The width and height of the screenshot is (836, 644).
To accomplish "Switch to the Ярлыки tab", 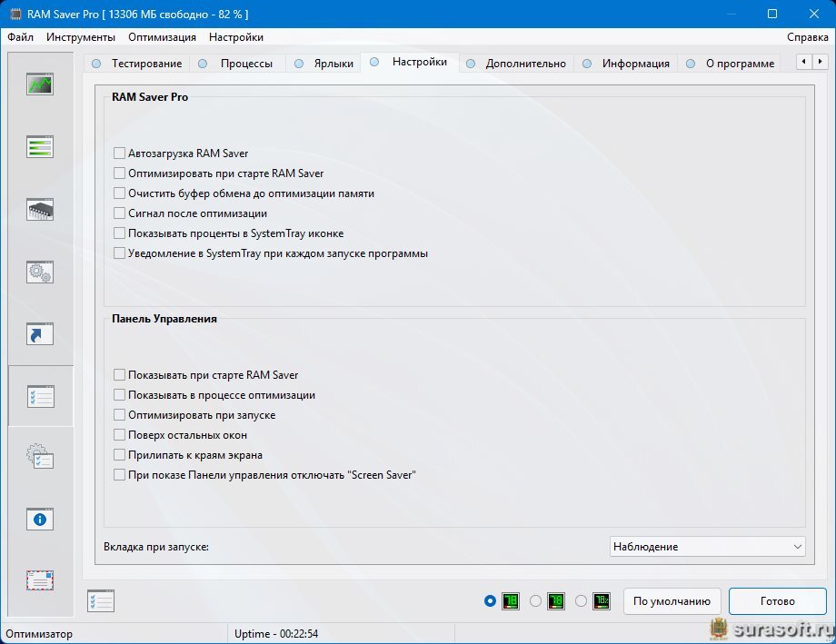I will pos(323,64).
